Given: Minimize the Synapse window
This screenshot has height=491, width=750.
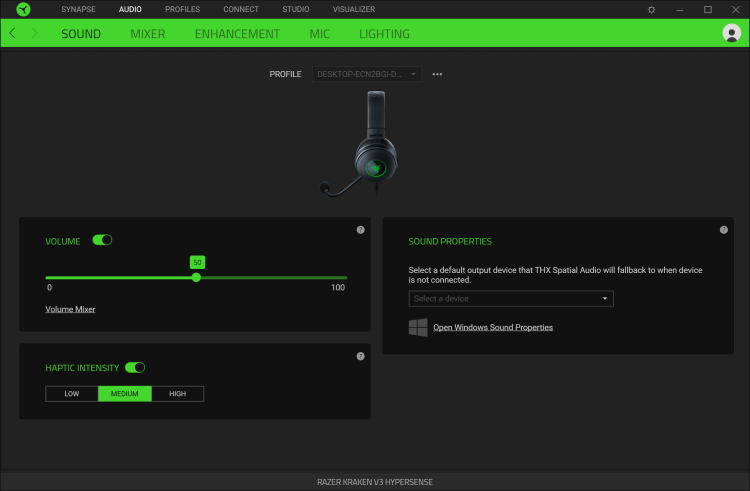Looking at the screenshot, I should pos(679,10).
